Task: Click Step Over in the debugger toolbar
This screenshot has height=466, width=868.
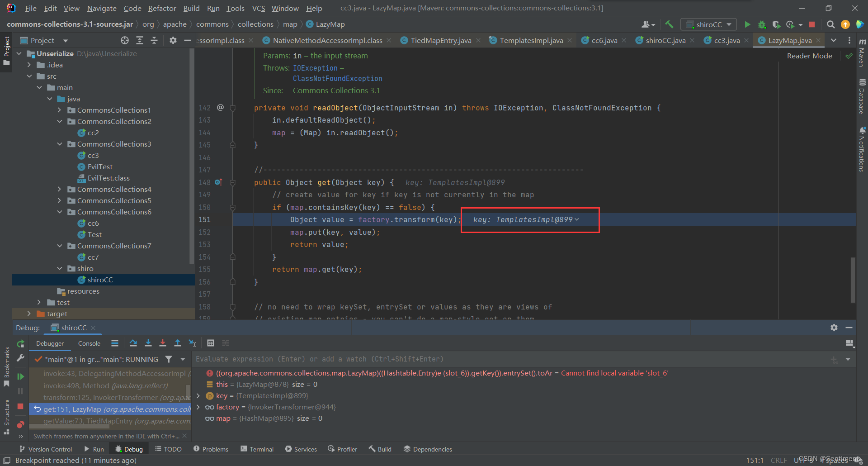Action: tap(133, 343)
